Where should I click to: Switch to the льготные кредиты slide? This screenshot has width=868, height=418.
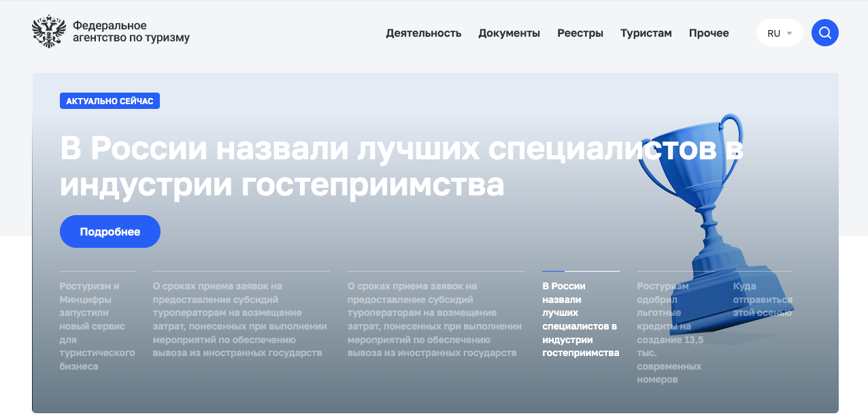click(670, 333)
